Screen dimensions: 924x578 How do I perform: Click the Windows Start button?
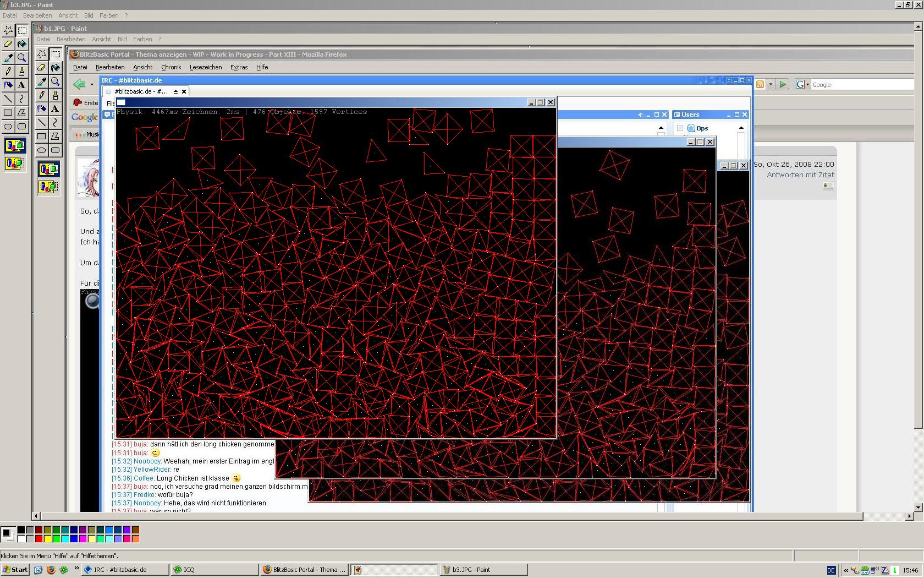click(x=15, y=570)
